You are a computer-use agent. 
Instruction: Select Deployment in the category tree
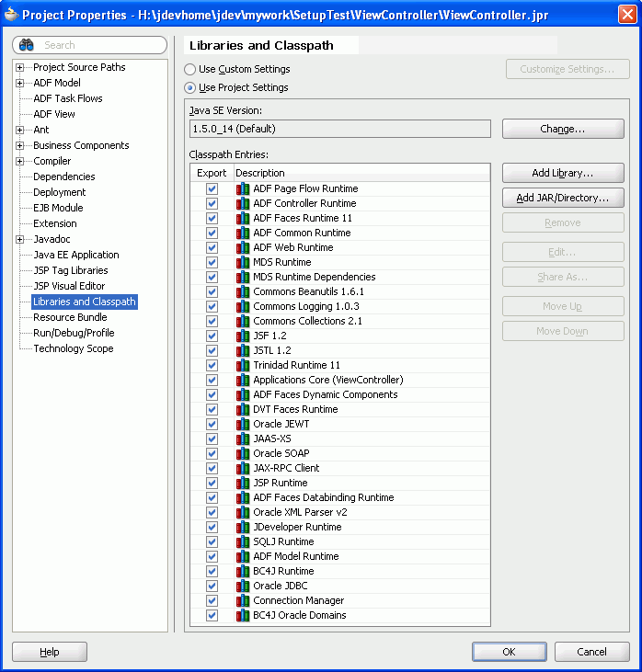59,192
